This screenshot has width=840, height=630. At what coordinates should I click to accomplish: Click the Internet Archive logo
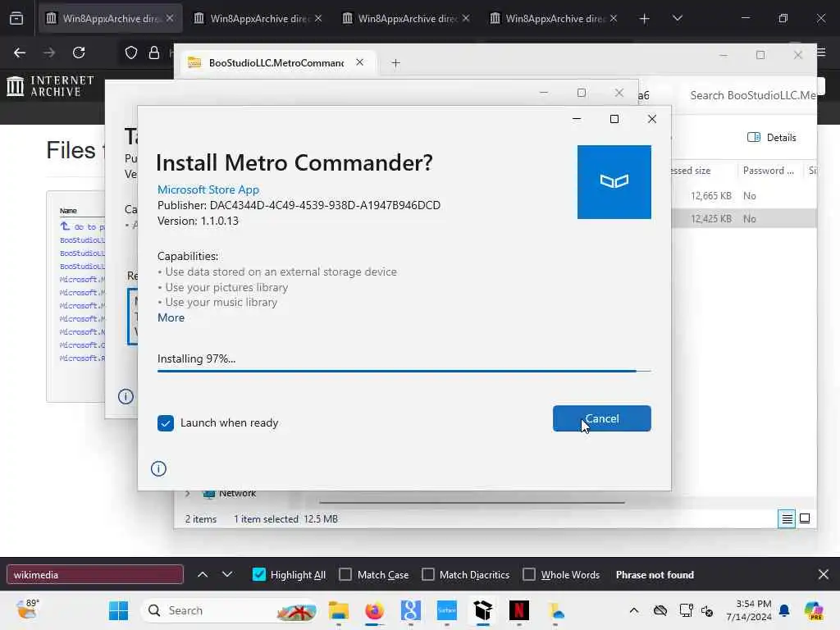coord(51,85)
